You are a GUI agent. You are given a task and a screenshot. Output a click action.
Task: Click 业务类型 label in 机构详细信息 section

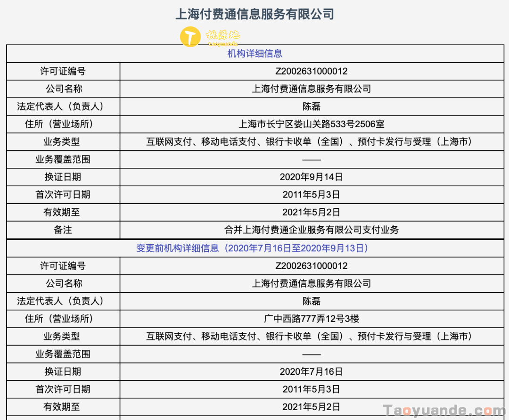(x=62, y=142)
